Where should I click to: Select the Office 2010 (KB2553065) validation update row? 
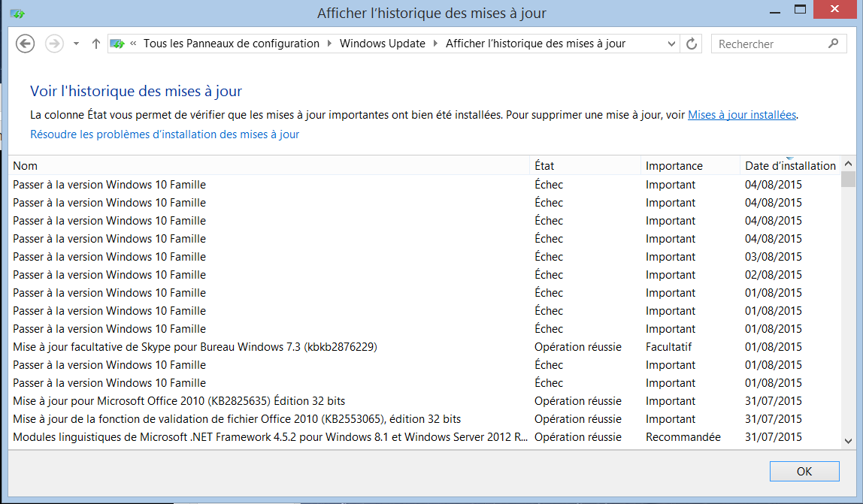[x=424, y=419]
